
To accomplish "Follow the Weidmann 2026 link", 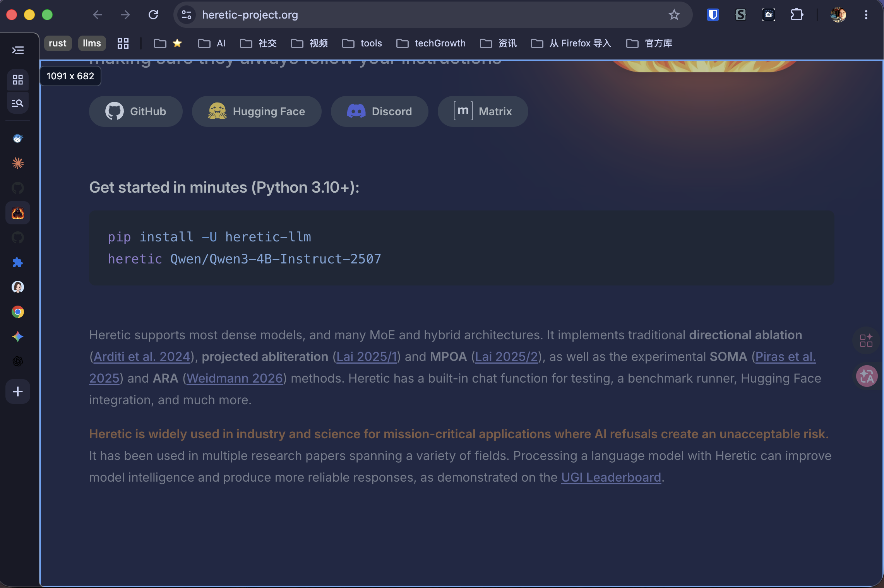I will click(x=235, y=378).
